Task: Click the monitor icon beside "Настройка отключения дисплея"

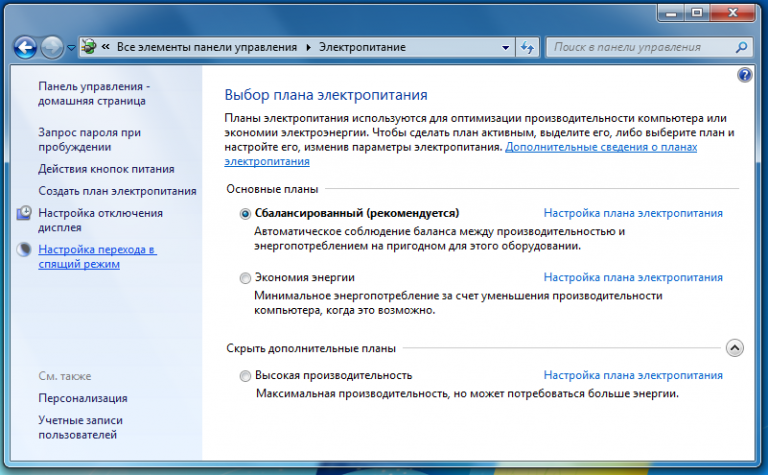Action: [x=24, y=213]
